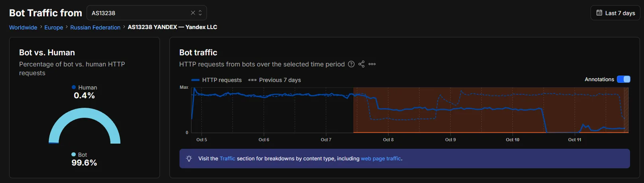Toggle the HTTP requests legend series
Screen dimensions: 644x183
tap(217, 80)
